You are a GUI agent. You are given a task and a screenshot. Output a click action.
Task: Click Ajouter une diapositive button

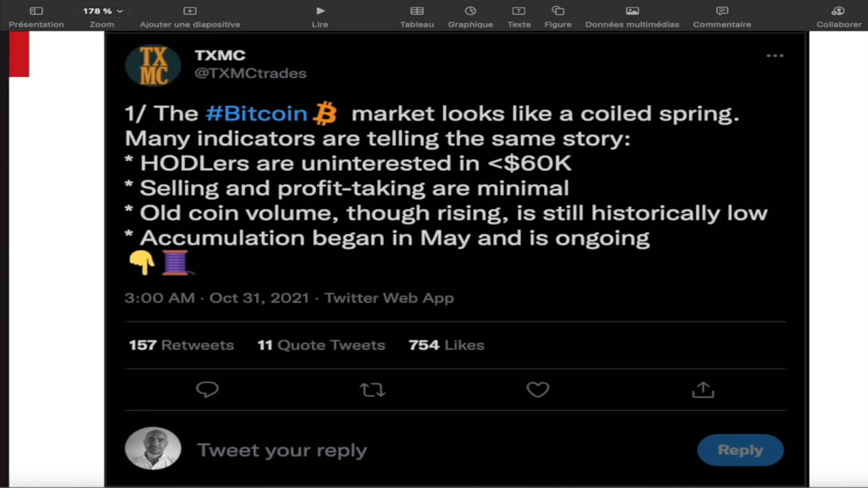tap(190, 16)
